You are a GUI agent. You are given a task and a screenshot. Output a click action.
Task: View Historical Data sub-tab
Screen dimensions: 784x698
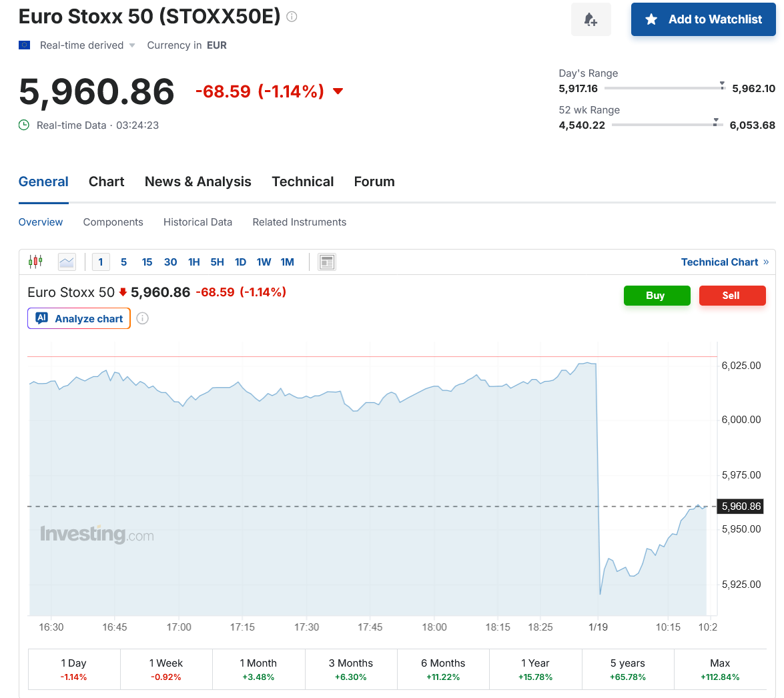[x=198, y=222]
